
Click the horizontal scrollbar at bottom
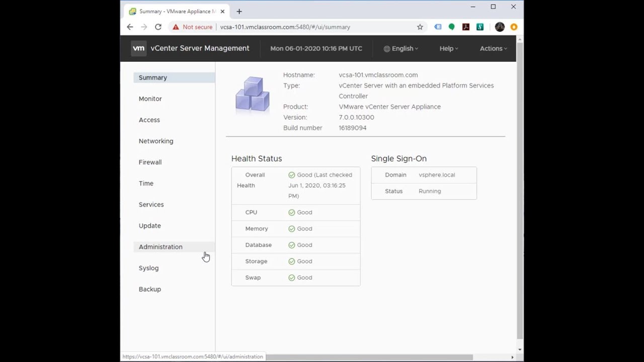pyautogui.click(x=369, y=357)
